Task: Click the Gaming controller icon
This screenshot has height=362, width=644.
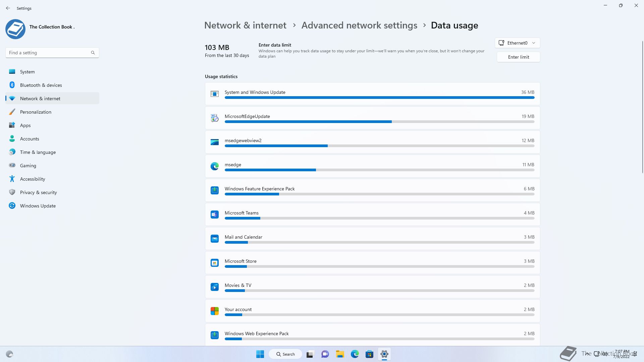Action: (12, 165)
